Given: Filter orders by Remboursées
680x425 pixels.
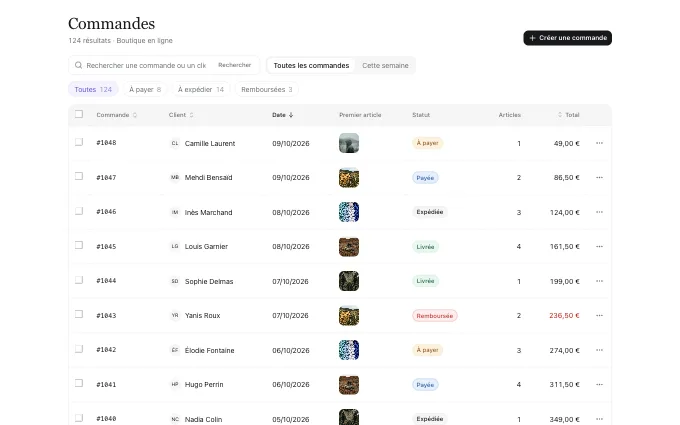Looking at the screenshot, I should tap(267, 89).
